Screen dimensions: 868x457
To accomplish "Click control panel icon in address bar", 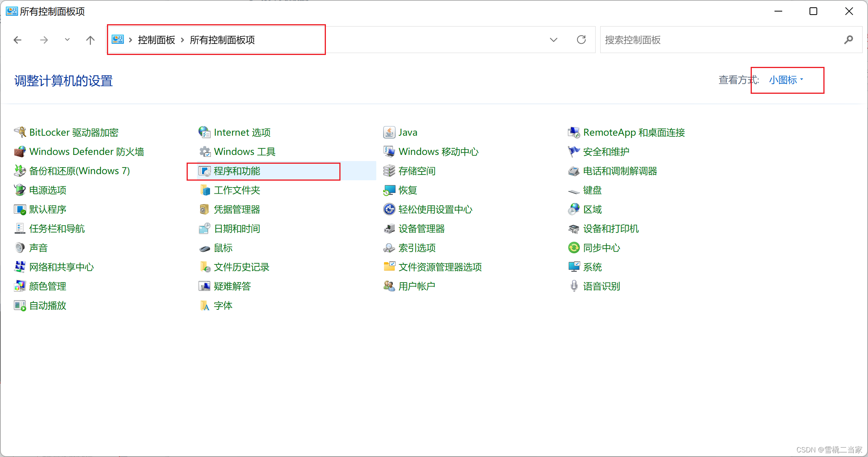I will 118,39.
